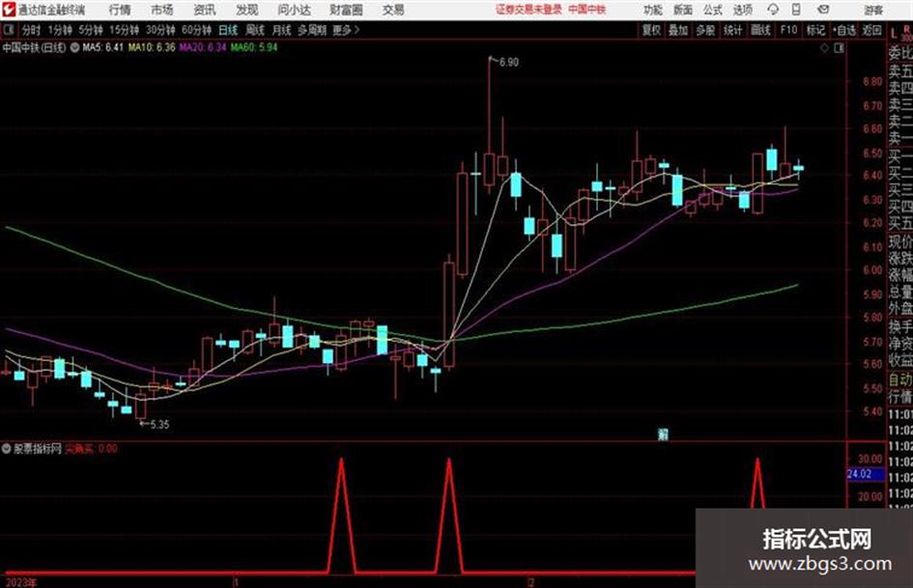This screenshot has height=588, width=913.
Task: Click the 中国中铁(日线) chart title
Action: pyautogui.click(x=35, y=47)
